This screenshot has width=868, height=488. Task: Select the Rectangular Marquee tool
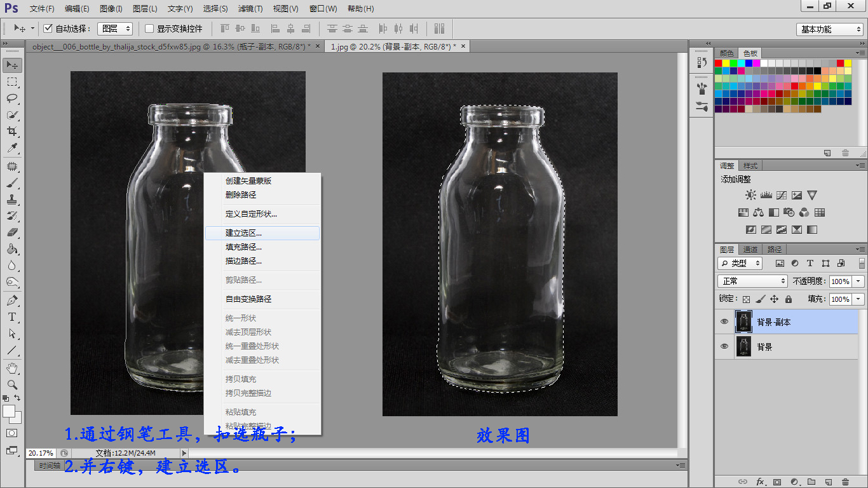pos(12,82)
